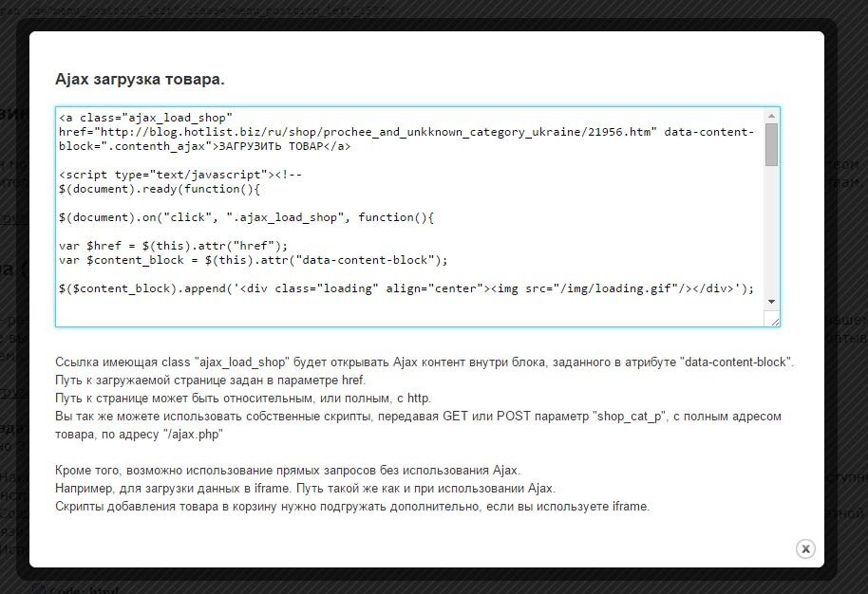The image size is (868, 594).
Task: Click the code box scrollbar down arrow
Action: [x=771, y=302]
